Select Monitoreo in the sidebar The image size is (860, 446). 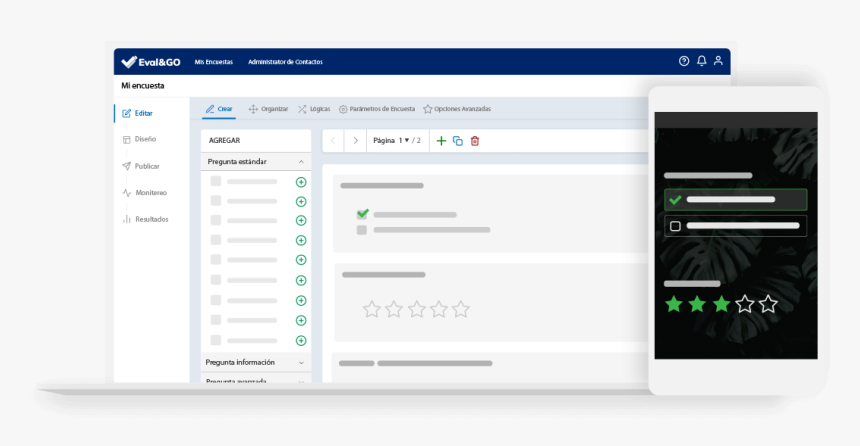click(x=144, y=193)
